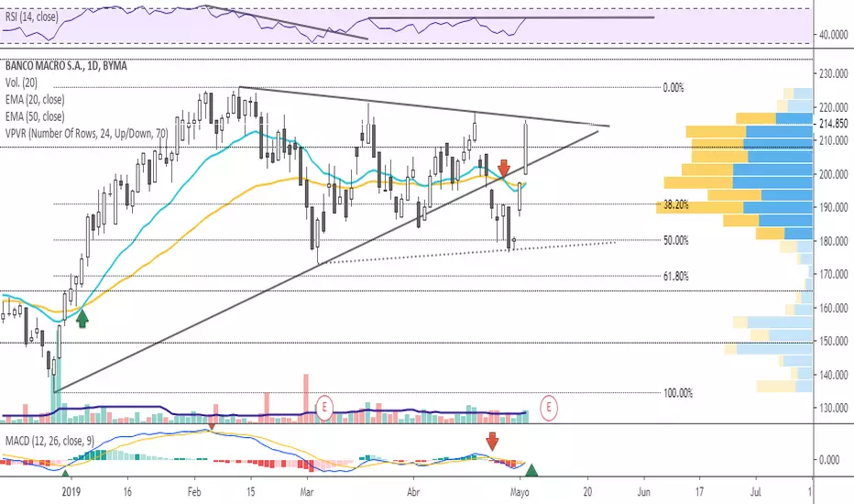
Task: Click the Fibonacci 61.80% level label
Action: point(676,276)
